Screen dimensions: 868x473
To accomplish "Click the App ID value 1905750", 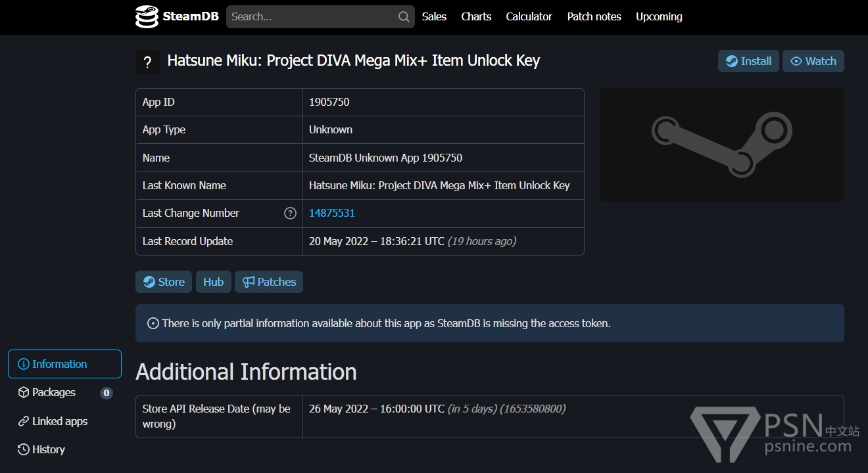I will [x=329, y=102].
